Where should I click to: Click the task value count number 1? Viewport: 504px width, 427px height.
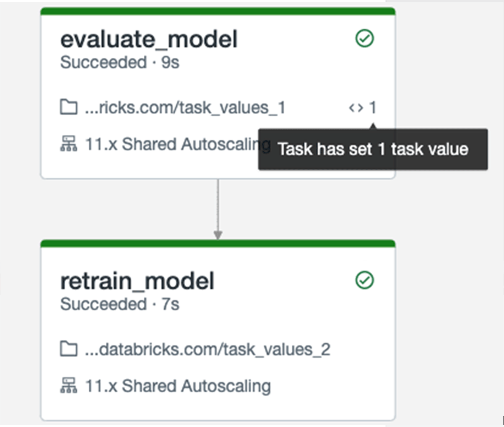pyautogui.click(x=373, y=108)
